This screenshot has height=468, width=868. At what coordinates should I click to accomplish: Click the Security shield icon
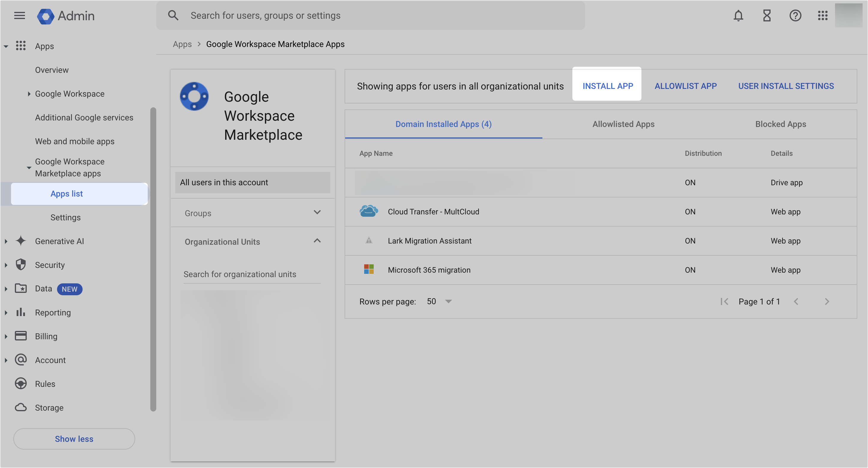pos(21,265)
